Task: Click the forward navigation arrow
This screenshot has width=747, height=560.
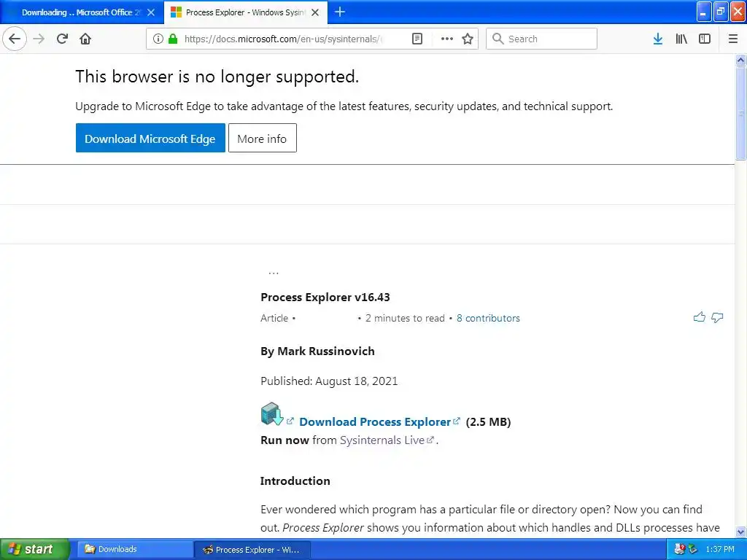Action: [x=39, y=39]
